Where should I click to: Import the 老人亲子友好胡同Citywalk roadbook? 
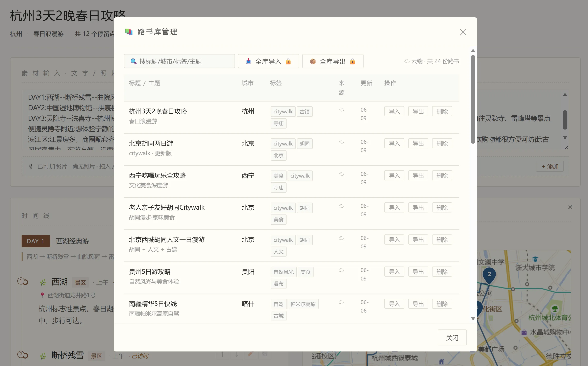pos(394,208)
